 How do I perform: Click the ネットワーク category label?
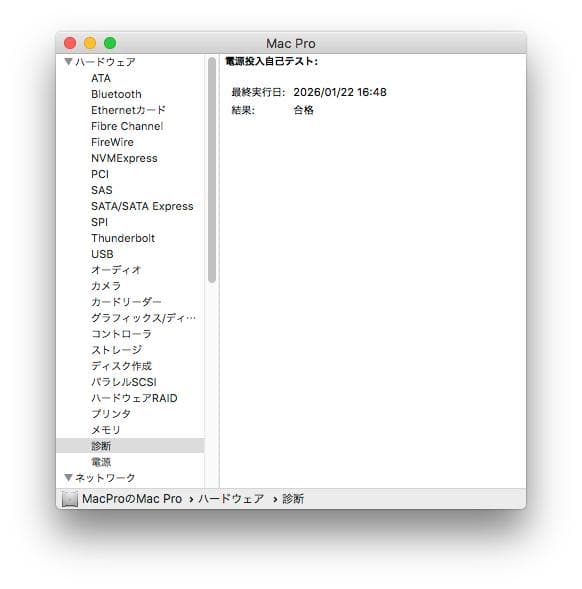(105, 478)
